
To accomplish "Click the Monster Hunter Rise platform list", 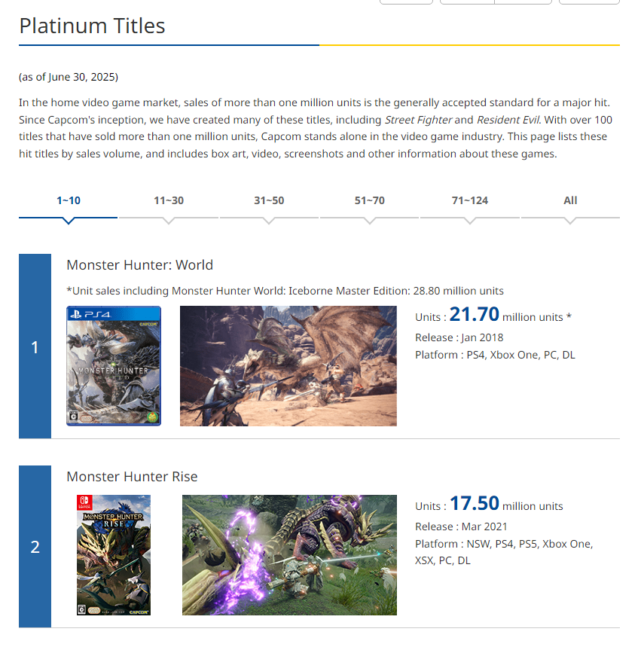I will (x=504, y=552).
